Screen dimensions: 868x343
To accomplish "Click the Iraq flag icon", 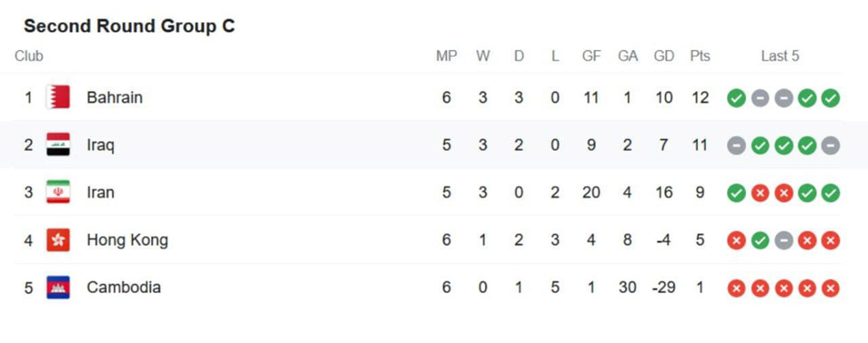I will [58, 144].
